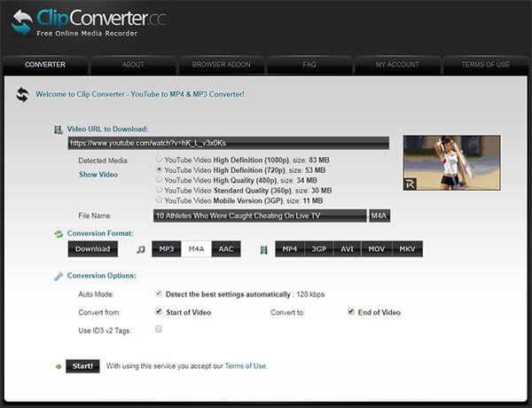Viewport: 532px width, 408px height.
Task: Click the refresh arrows icon beside Welcome heading
Action: click(22, 95)
